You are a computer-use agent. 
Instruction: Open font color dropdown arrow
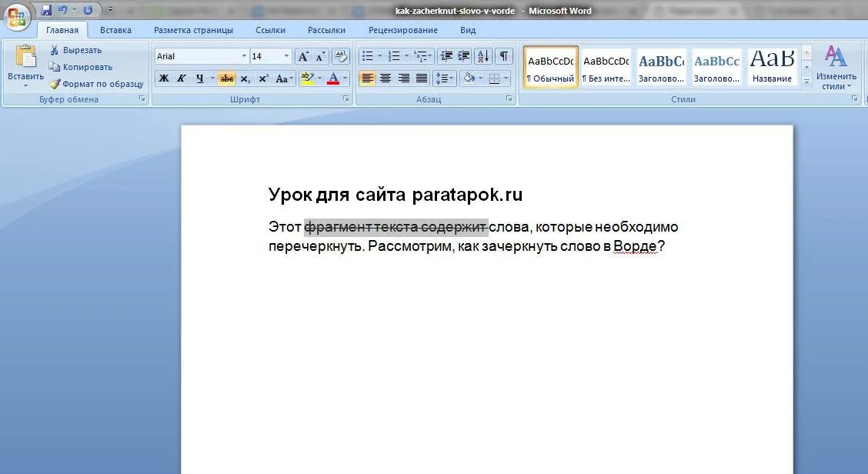point(346,78)
